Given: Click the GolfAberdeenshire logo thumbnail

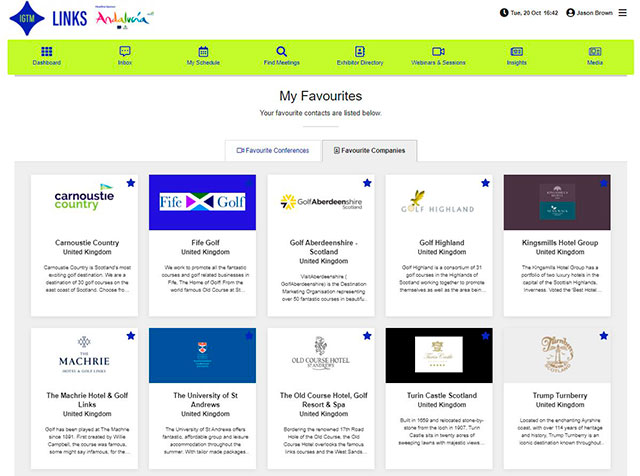Looking at the screenshot, I should (x=321, y=202).
